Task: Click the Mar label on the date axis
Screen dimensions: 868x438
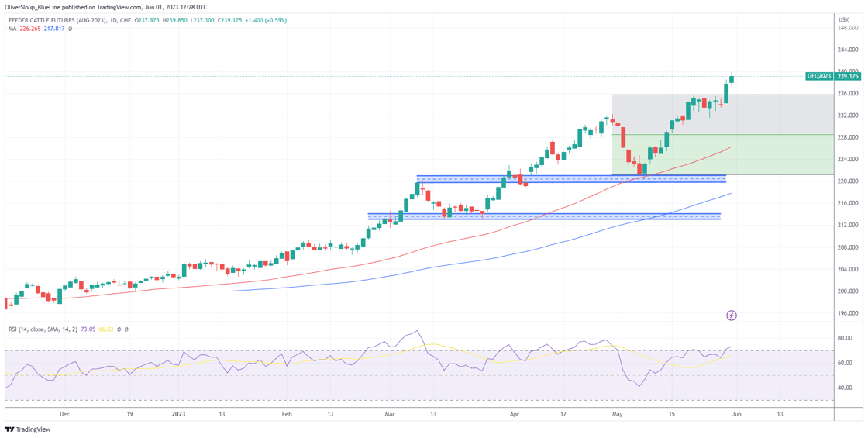Action: click(x=391, y=414)
